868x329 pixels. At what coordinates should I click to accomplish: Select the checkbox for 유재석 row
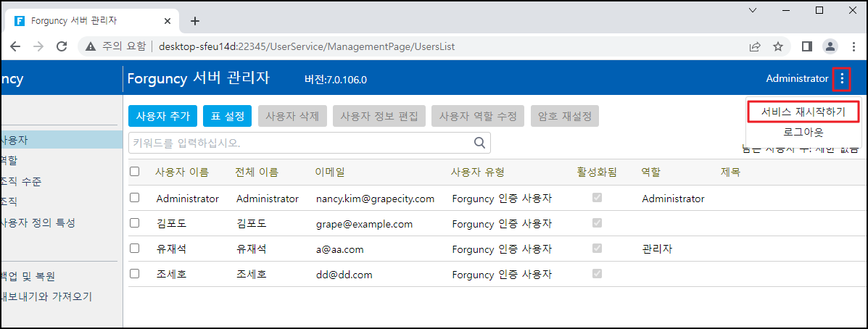tap(134, 249)
